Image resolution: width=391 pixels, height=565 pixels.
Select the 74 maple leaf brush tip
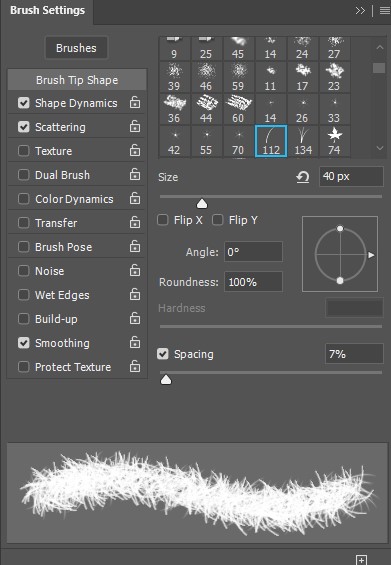(334, 141)
